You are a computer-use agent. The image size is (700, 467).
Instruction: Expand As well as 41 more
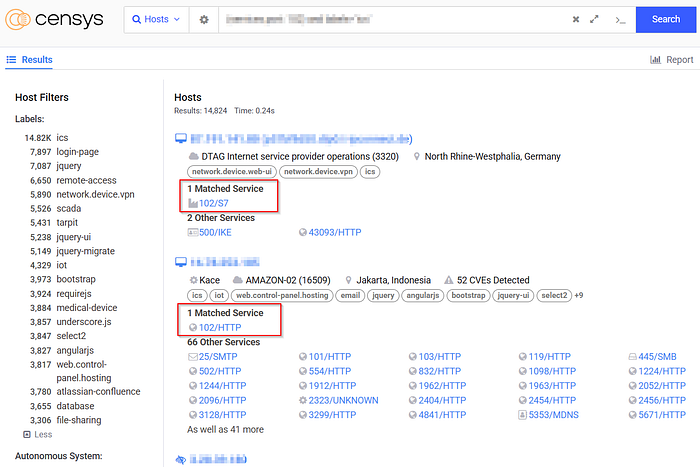(x=225, y=429)
